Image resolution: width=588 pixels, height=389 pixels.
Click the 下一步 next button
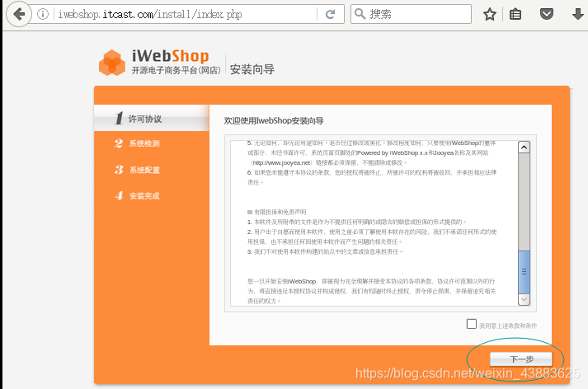click(x=521, y=359)
